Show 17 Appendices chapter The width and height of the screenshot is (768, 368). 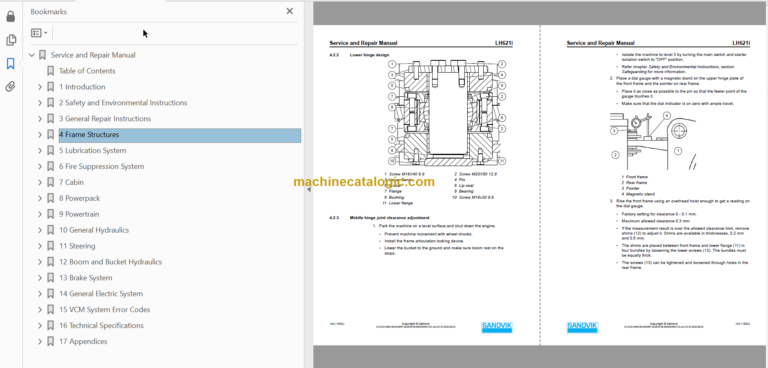point(83,342)
